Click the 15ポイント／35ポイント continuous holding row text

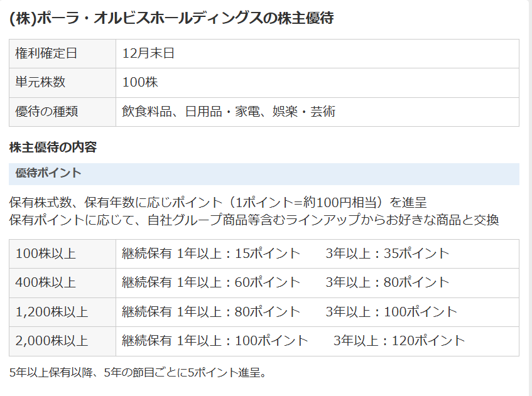click(x=286, y=254)
